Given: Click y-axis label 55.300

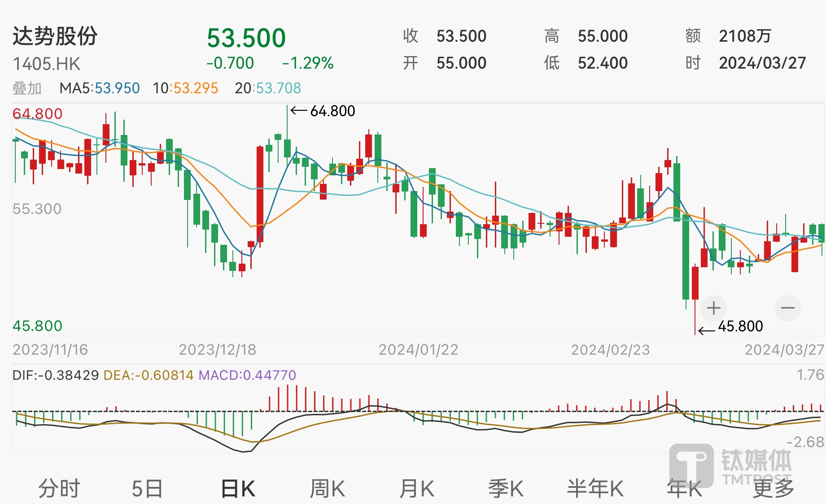Looking at the screenshot, I should point(37,209).
